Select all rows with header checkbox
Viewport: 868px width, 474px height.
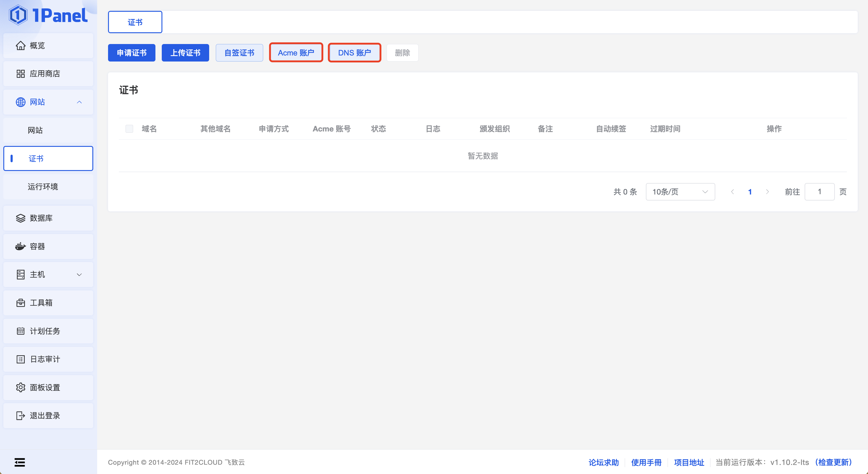coord(129,129)
